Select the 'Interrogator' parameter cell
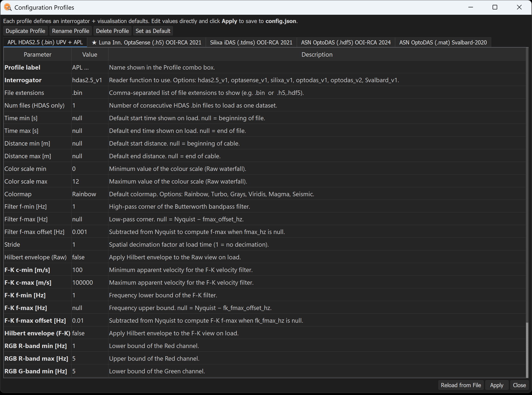This screenshot has height=395, width=532. click(x=37, y=80)
